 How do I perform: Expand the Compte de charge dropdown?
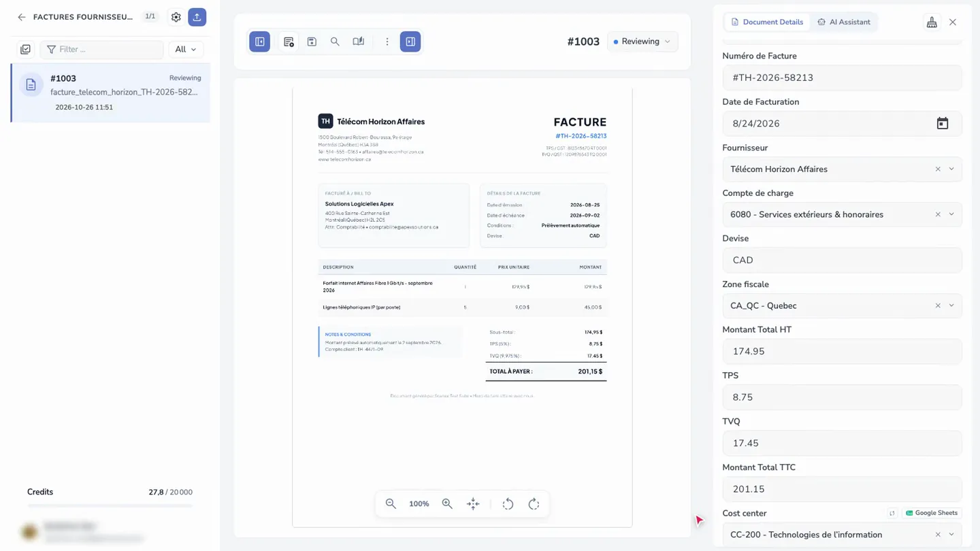951,214
